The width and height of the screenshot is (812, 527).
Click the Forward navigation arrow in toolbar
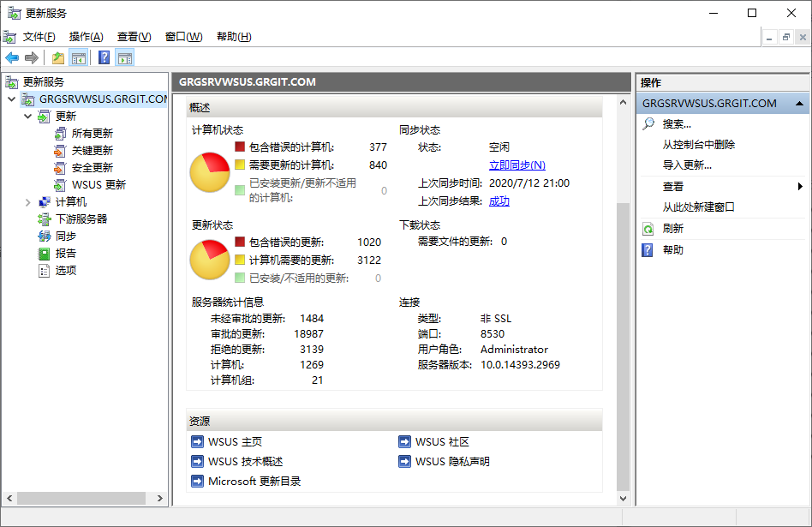click(x=31, y=57)
